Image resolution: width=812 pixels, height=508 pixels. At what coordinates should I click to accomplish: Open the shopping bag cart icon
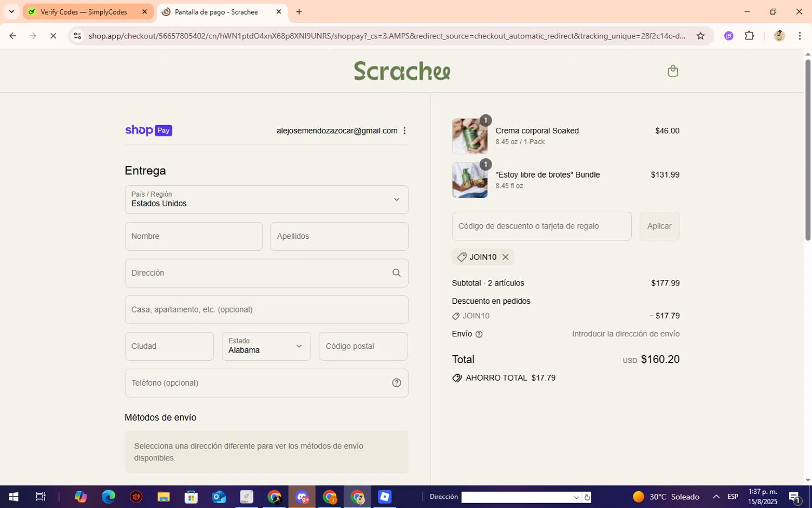673,71
